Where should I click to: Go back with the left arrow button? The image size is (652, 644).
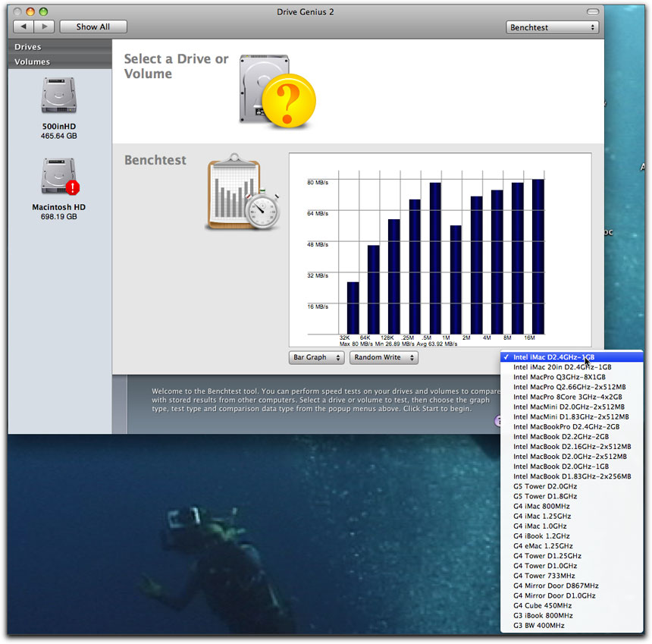pos(24,27)
